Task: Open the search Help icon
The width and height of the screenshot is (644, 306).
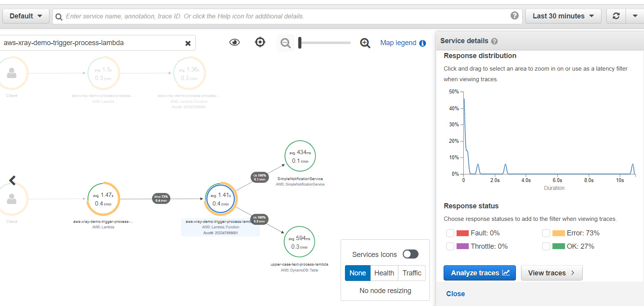Action: pos(514,16)
